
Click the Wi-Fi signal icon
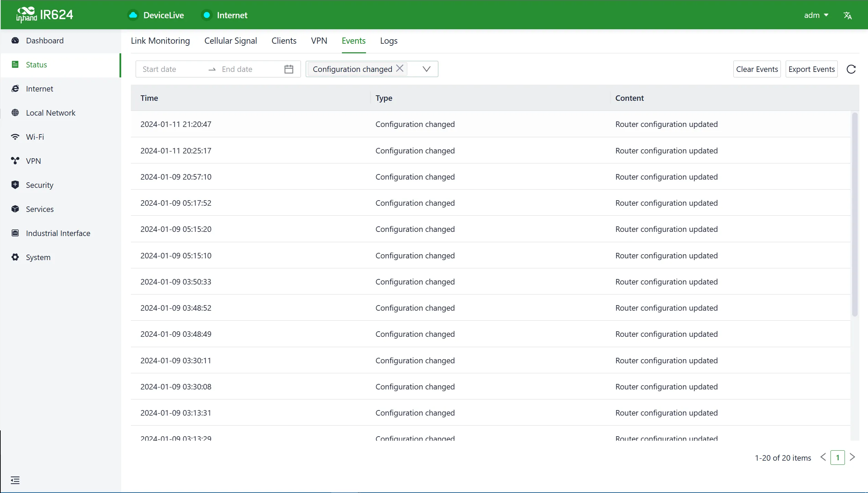tap(15, 137)
